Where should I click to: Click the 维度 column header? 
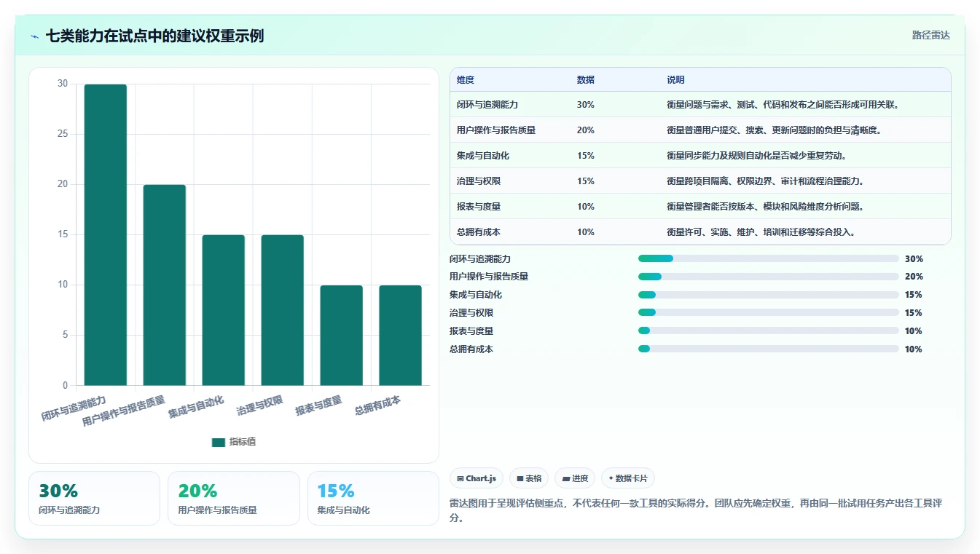click(x=466, y=80)
